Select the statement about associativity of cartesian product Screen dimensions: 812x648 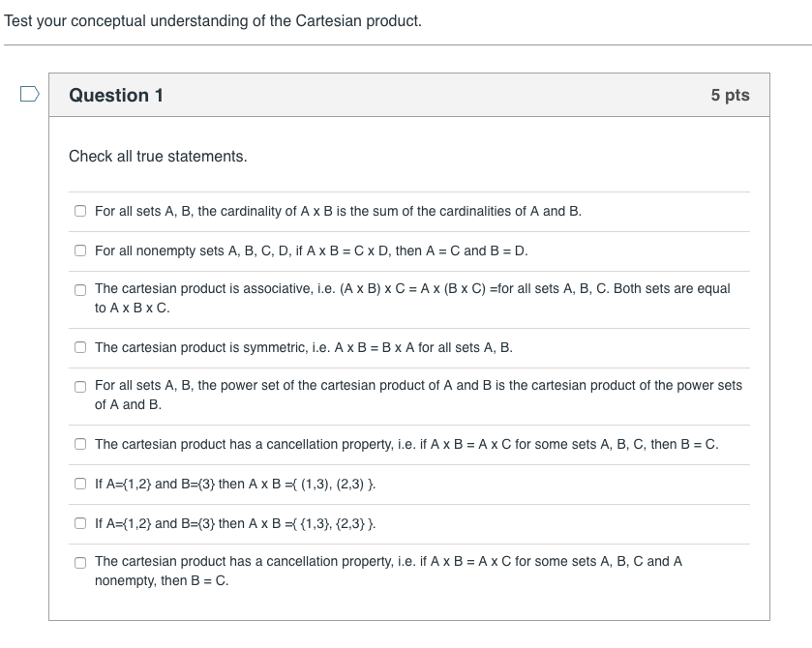(79, 290)
